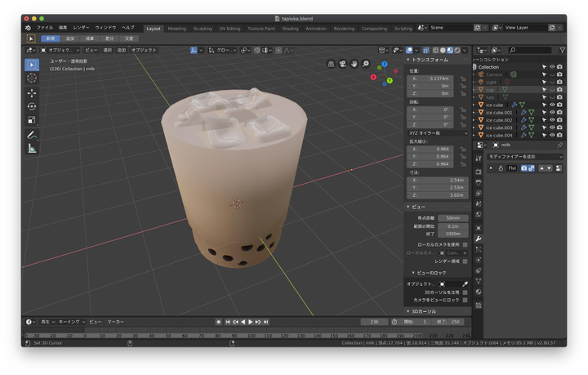The width and height of the screenshot is (588, 375).
Task: Tick the レンダー領域 checkbox
Action: (x=465, y=261)
